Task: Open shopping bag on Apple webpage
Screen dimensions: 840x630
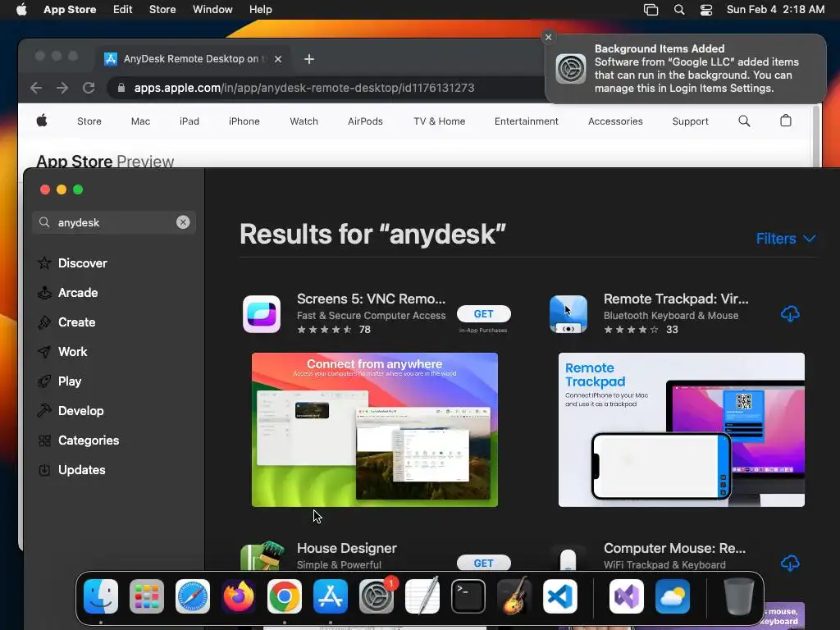Action: tap(785, 121)
